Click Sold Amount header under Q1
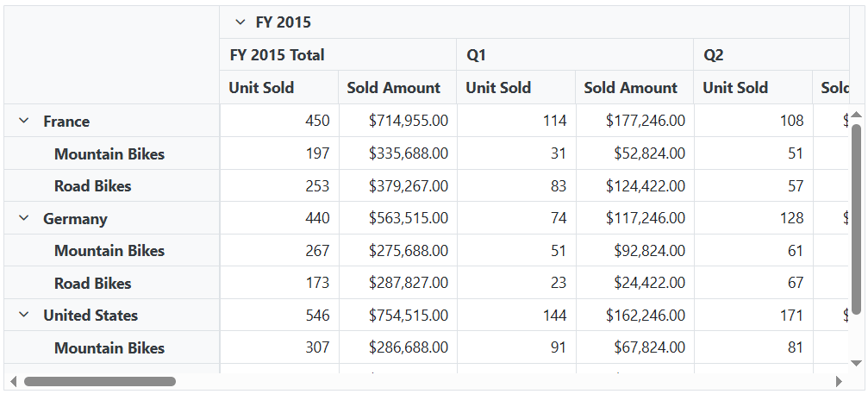The height and width of the screenshot is (394, 868). point(631,88)
